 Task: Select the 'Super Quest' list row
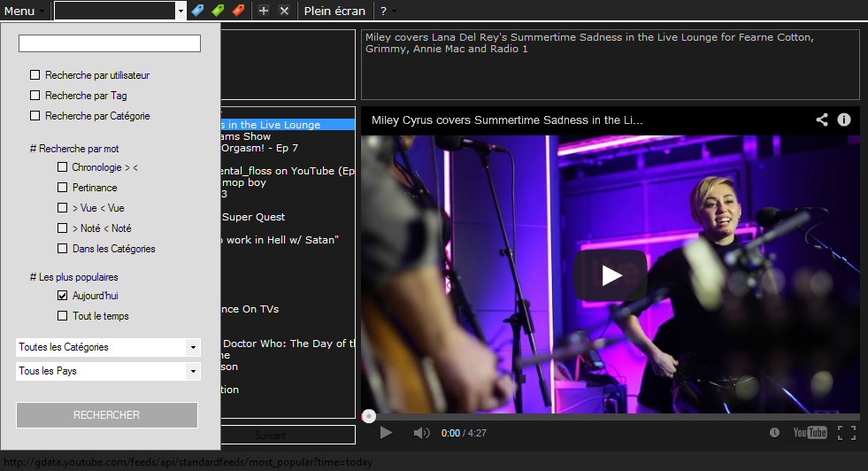[288, 217]
